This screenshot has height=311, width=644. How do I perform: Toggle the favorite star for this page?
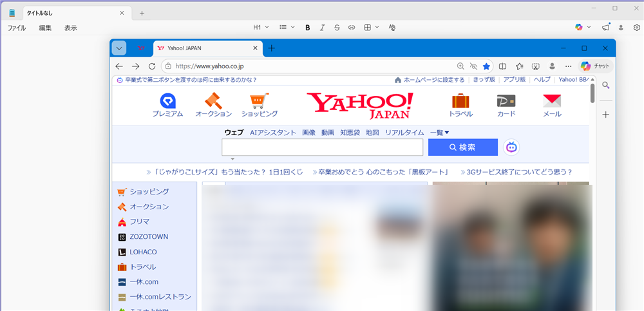tap(486, 66)
